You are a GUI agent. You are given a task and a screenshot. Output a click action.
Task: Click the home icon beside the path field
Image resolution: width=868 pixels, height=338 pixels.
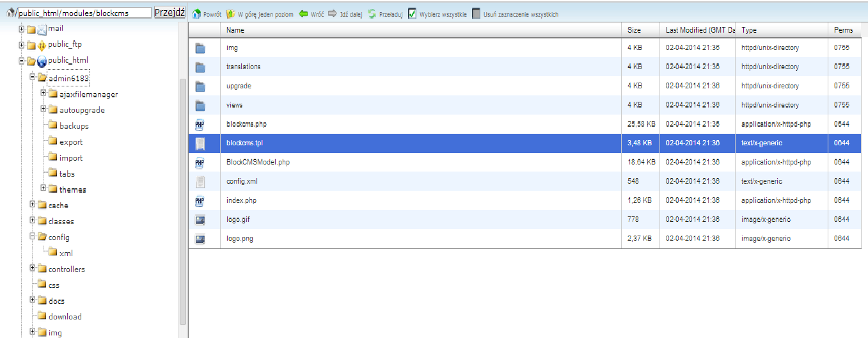[x=10, y=13]
